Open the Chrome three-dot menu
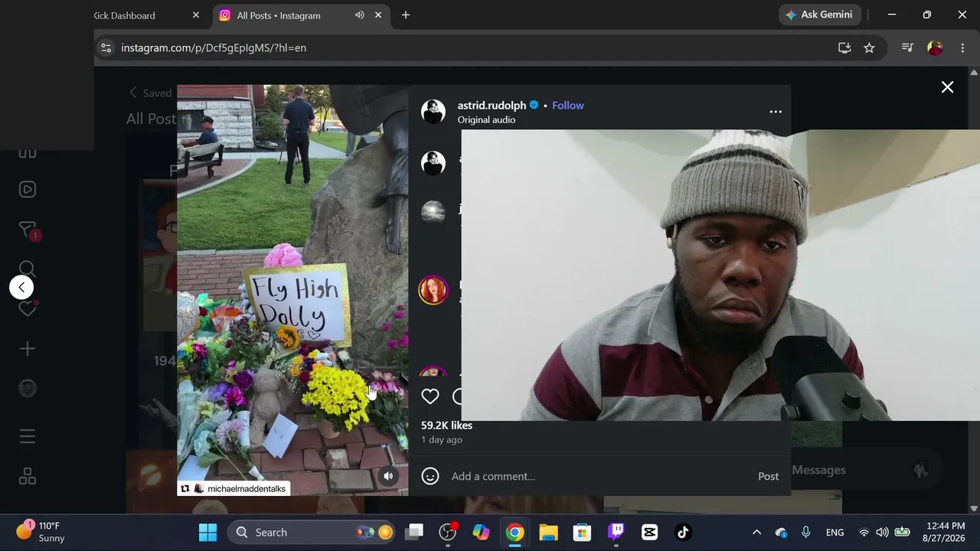 962,47
